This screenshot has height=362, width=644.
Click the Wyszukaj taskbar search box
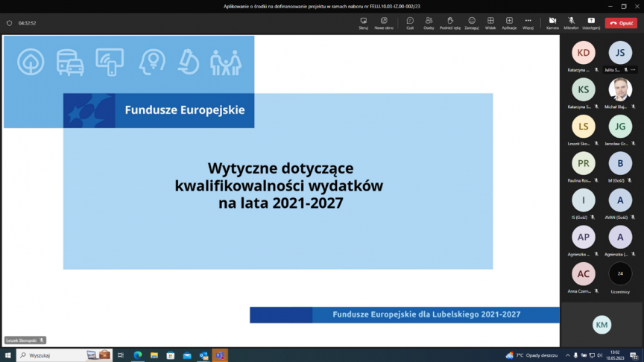[x=64, y=355]
